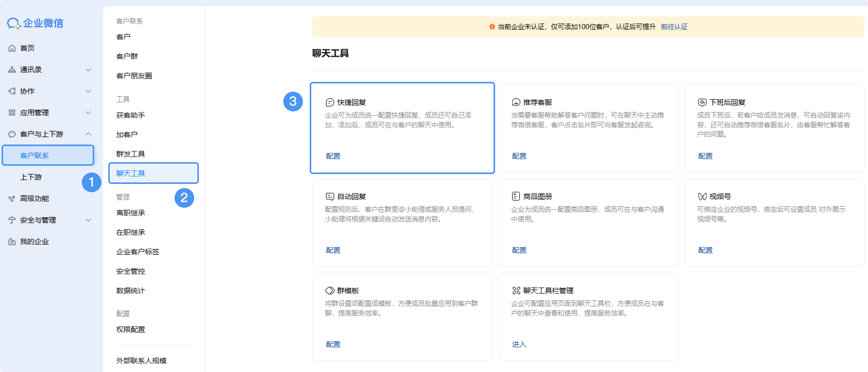Click the 客户与上下游 chat bubble icon

pos(12,134)
